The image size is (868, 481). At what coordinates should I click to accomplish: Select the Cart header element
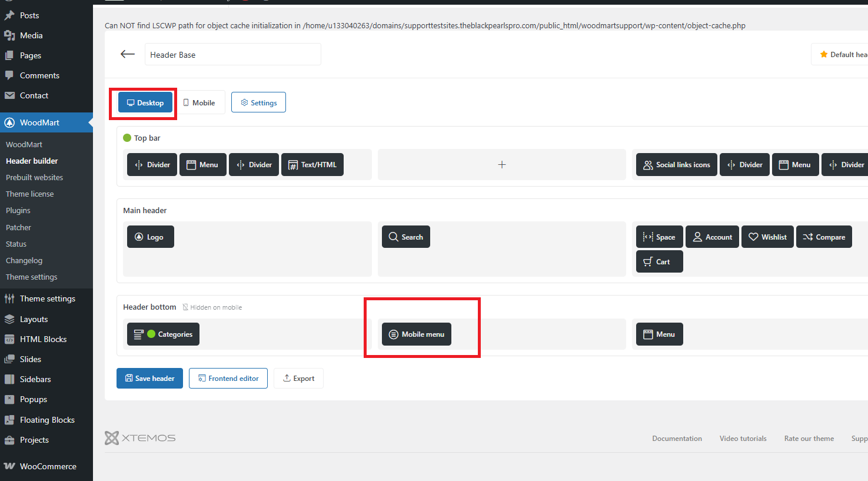coord(660,261)
